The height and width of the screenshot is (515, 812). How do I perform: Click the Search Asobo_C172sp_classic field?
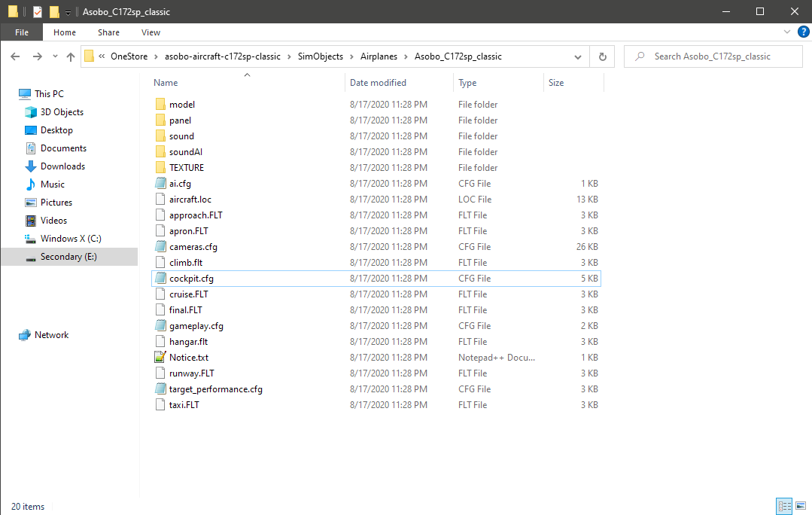click(713, 56)
